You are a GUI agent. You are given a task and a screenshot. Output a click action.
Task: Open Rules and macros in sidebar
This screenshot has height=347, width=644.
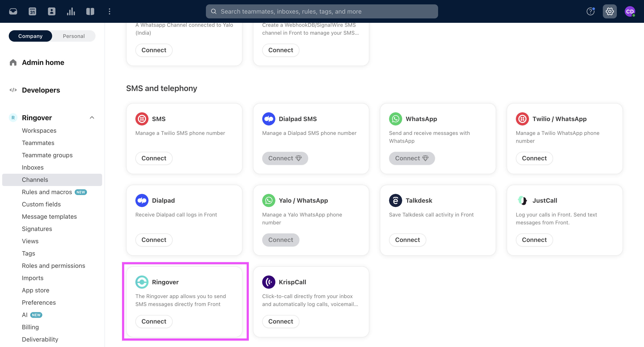[47, 192]
